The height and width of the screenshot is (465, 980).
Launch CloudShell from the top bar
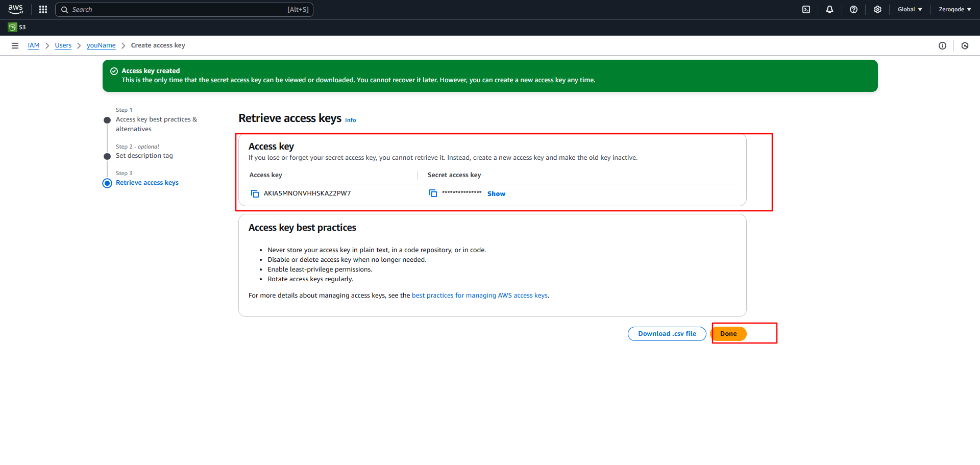[806, 10]
